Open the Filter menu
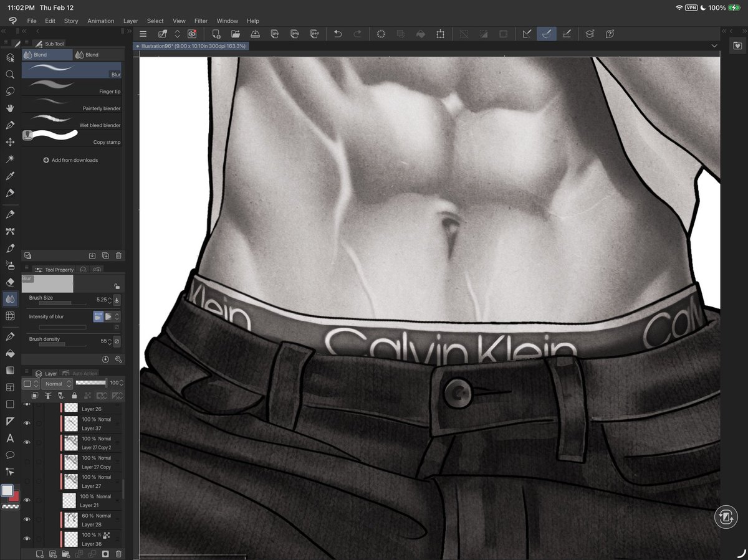Viewport: 748px width, 560px height. pos(201,21)
